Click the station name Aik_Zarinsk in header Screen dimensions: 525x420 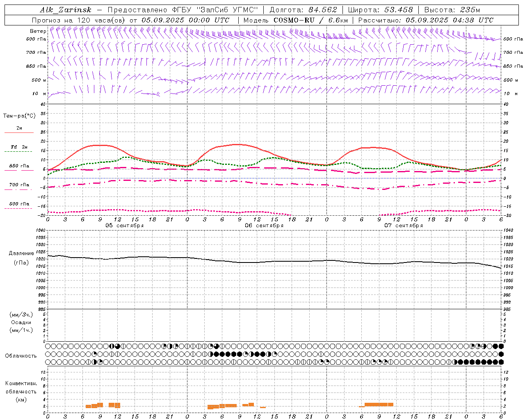point(66,10)
